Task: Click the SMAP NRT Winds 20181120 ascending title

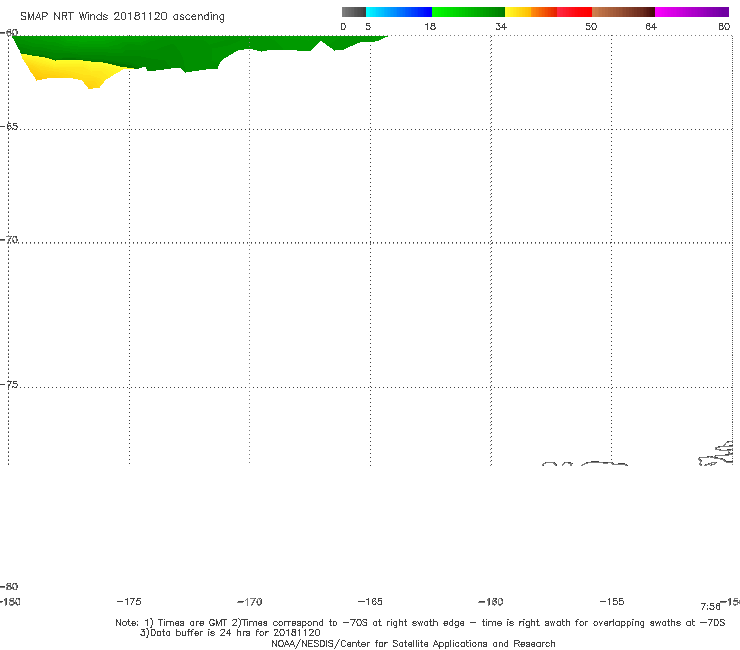Action: 122,16
